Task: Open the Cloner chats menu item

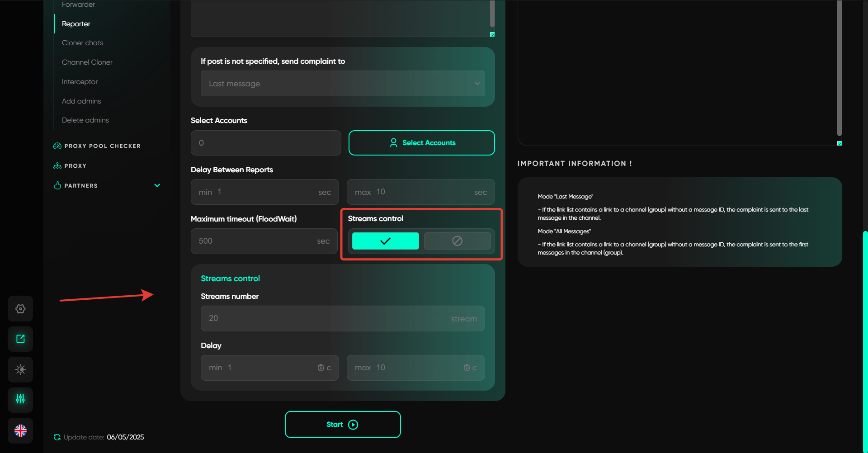Action: [x=83, y=43]
